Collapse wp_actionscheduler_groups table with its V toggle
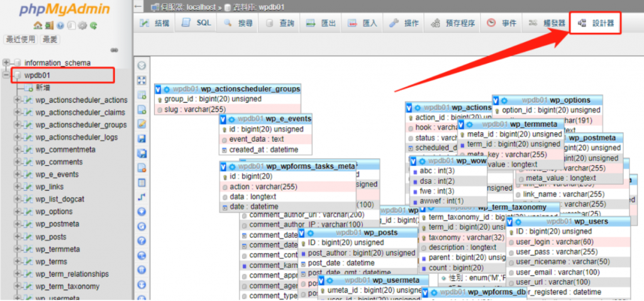The width and height of the screenshot is (644, 301). click(158, 89)
